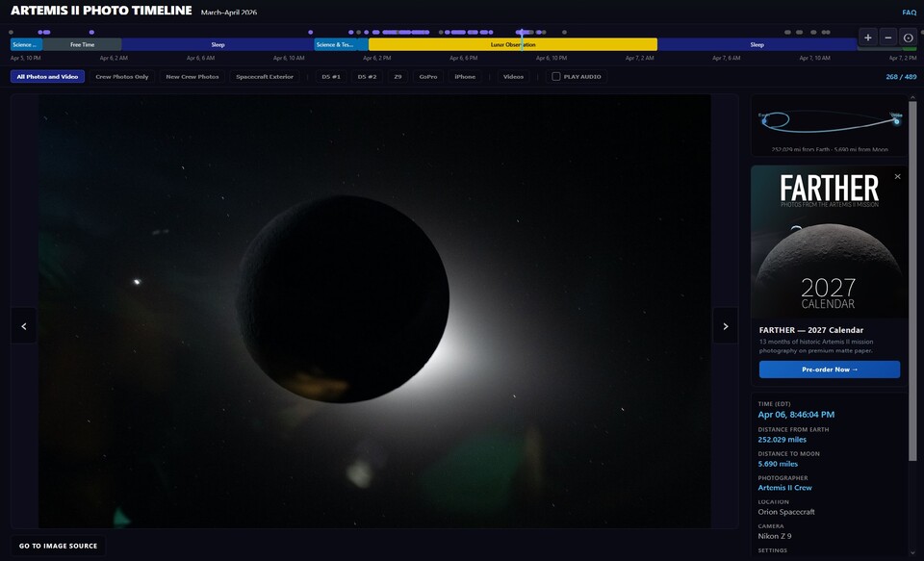Image resolution: width=924 pixels, height=561 pixels.
Task: Click the time Apr 06, 8:46:04 PM
Action: (x=796, y=415)
